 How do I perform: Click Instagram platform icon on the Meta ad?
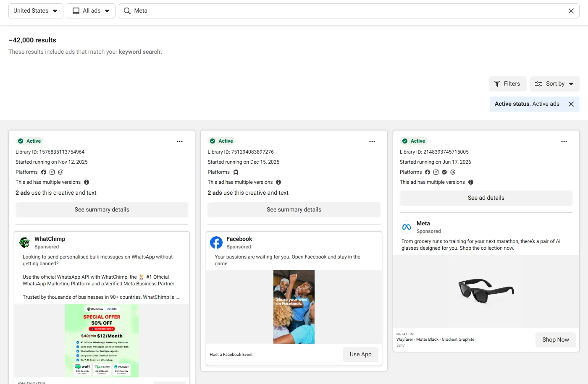click(436, 172)
